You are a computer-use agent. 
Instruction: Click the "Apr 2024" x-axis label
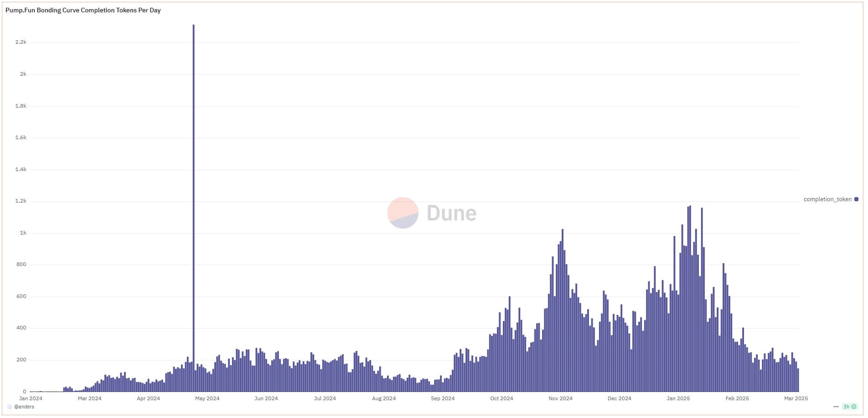coord(148,398)
